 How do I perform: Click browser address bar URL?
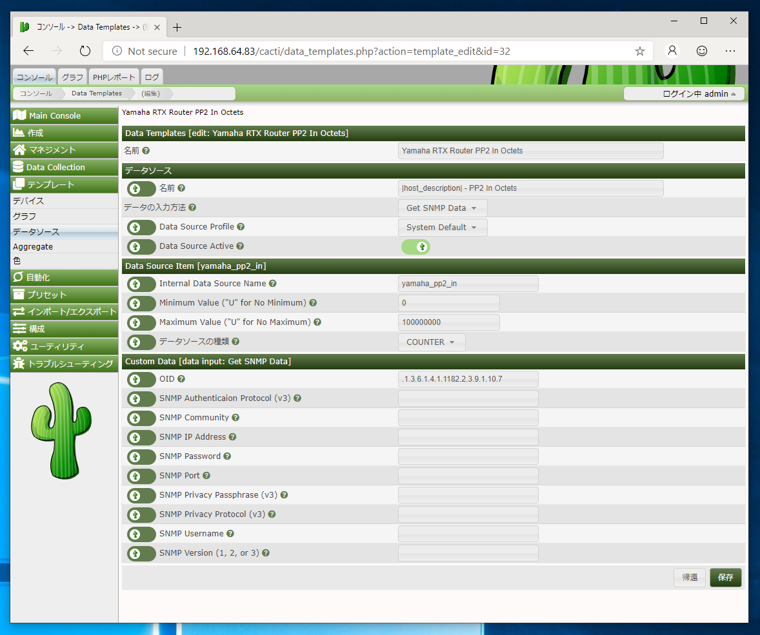click(351, 51)
